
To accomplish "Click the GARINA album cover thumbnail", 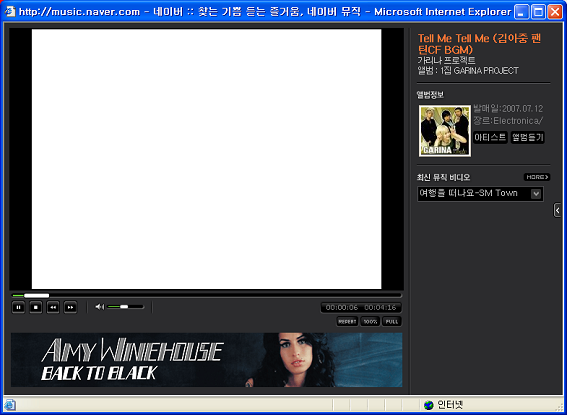I will click(x=445, y=131).
